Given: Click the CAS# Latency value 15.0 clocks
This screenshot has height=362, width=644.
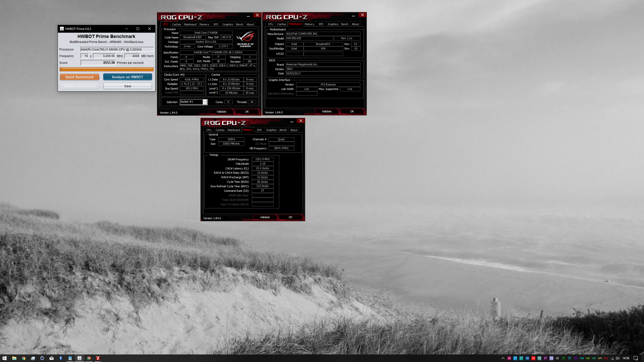Looking at the screenshot, I should pos(262,168).
